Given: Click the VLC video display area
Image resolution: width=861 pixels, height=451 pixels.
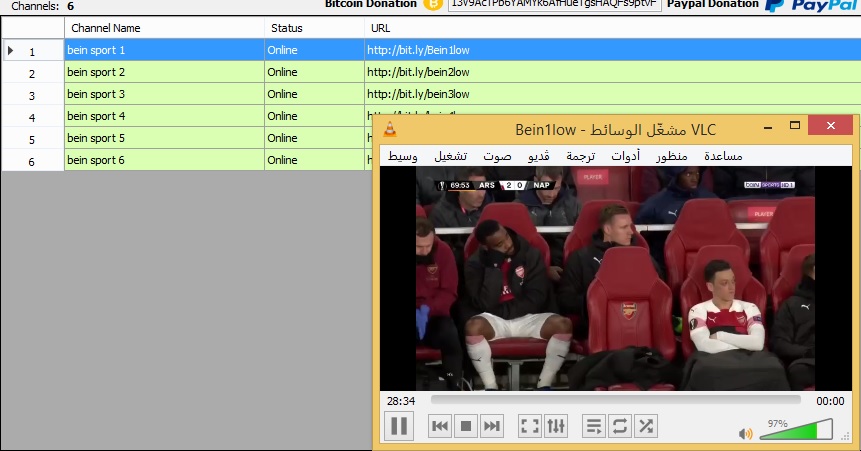Looking at the screenshot, I should click(x=616, y=279).
